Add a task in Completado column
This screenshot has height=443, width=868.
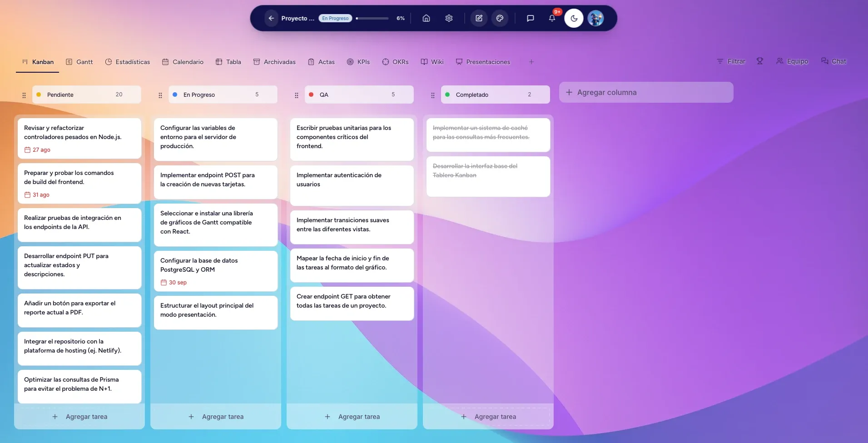488,417
